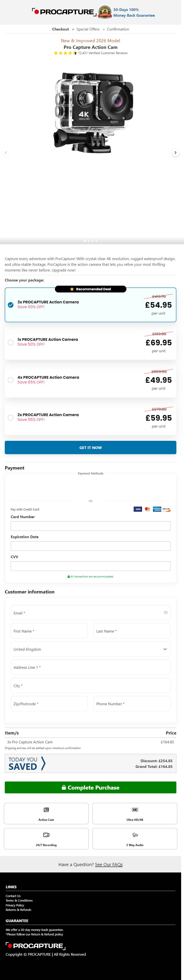The height and width of the screenshot is (980, 184).
Task: Open the See Our FAQs link
Action: (109, 864)
